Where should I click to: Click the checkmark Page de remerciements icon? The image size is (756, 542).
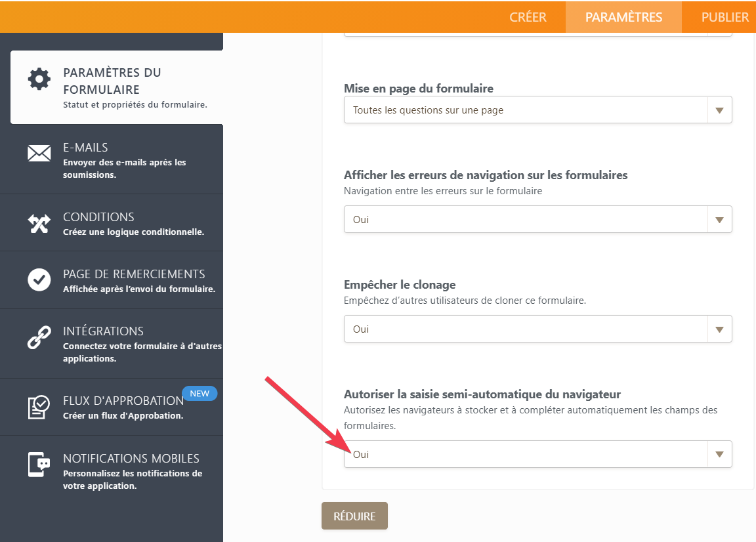[39, 280]
